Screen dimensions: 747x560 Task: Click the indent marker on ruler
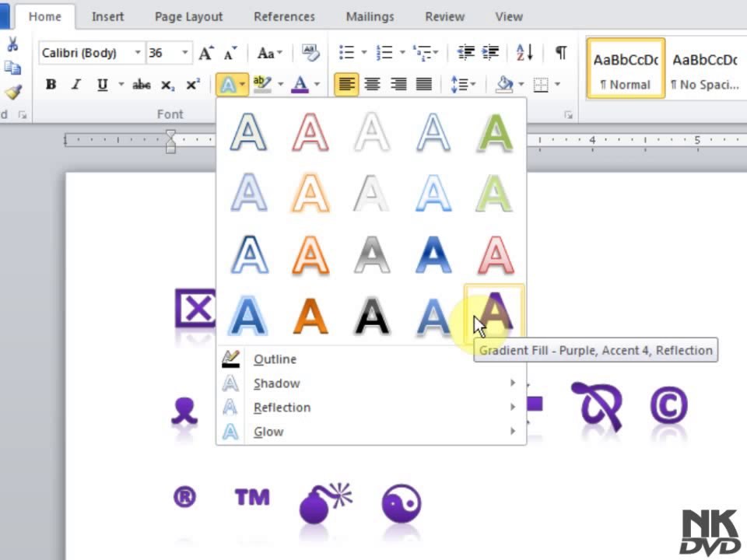(170, 142)
